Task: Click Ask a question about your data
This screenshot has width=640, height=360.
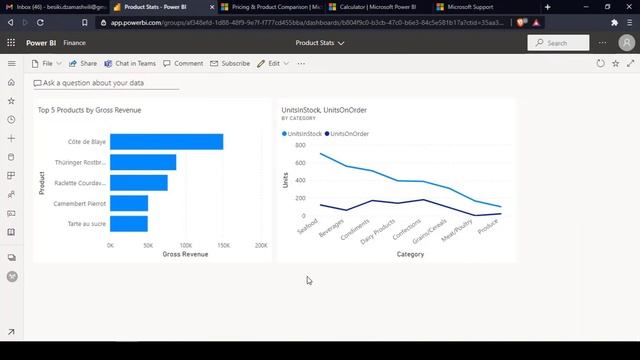Action: pos(106,83)
